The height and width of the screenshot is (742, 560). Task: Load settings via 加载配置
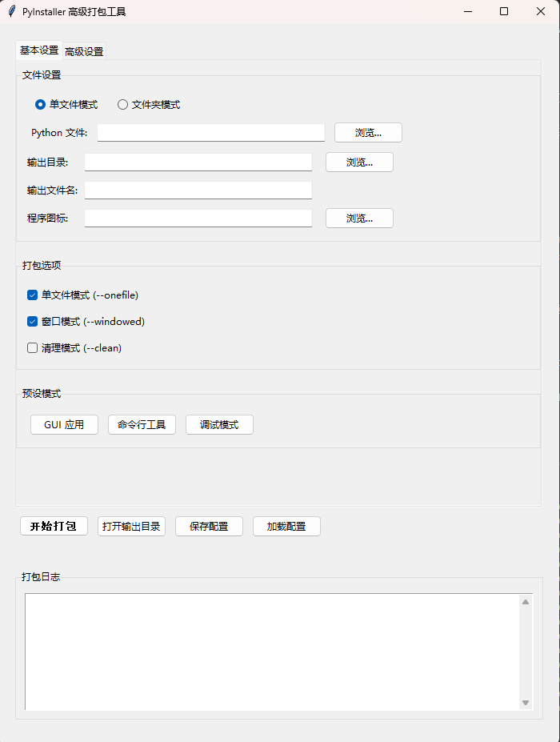pos(286,526)
